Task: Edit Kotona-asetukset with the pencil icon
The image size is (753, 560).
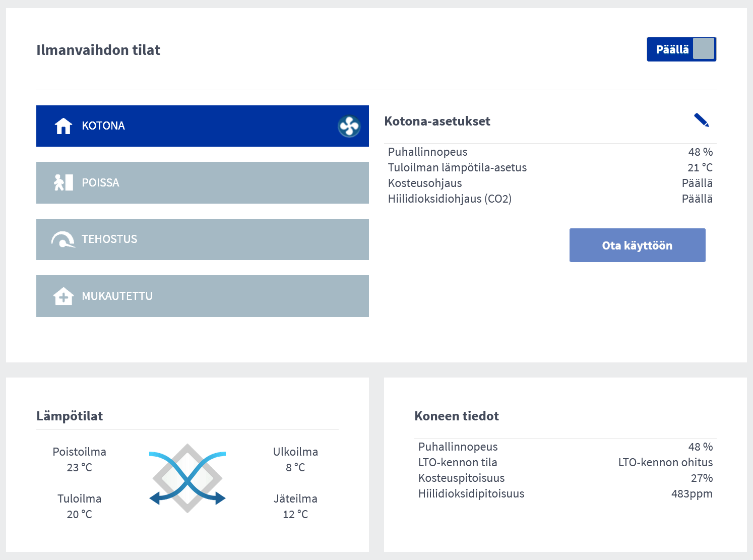Action: click(x=701, y=120)
